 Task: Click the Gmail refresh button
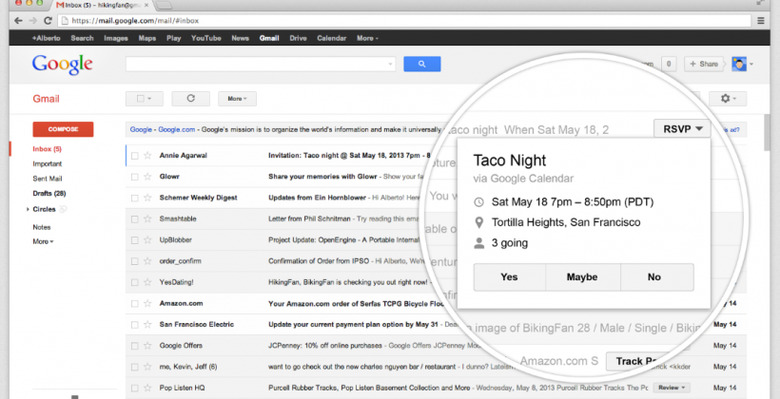coord(191,99)
